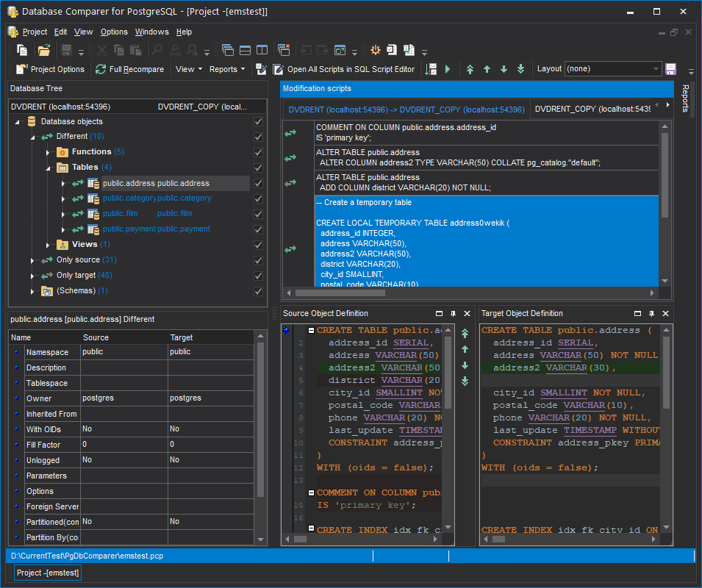Click the Tile Horizontally windows icon
This screenshot has height=588, width=702.
(245, 50)
